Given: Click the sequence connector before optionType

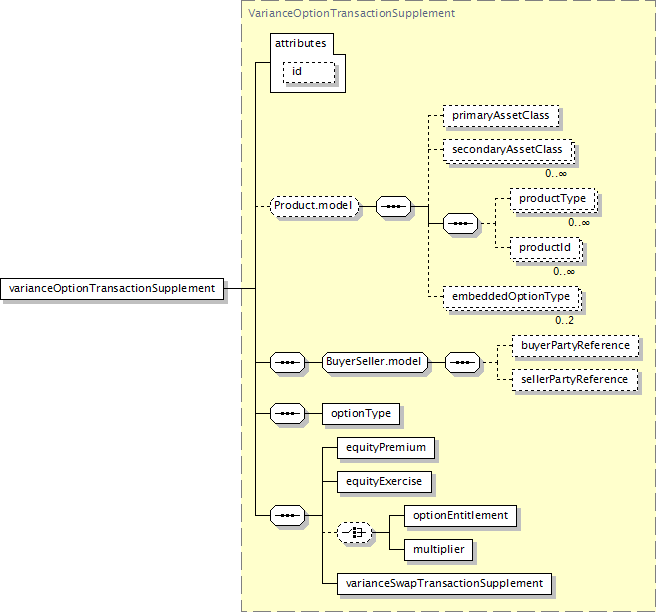Looking at the screenshot, I should [288, 413].
